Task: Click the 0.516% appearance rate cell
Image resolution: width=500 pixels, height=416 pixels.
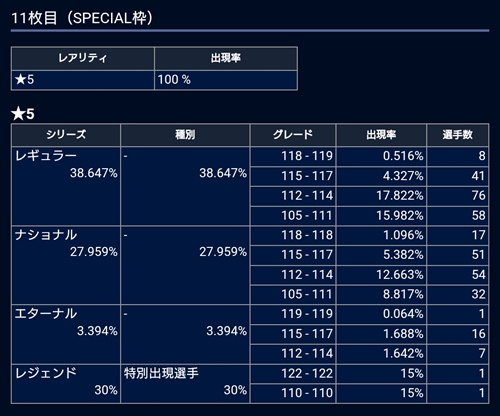Action: (381, 156)
